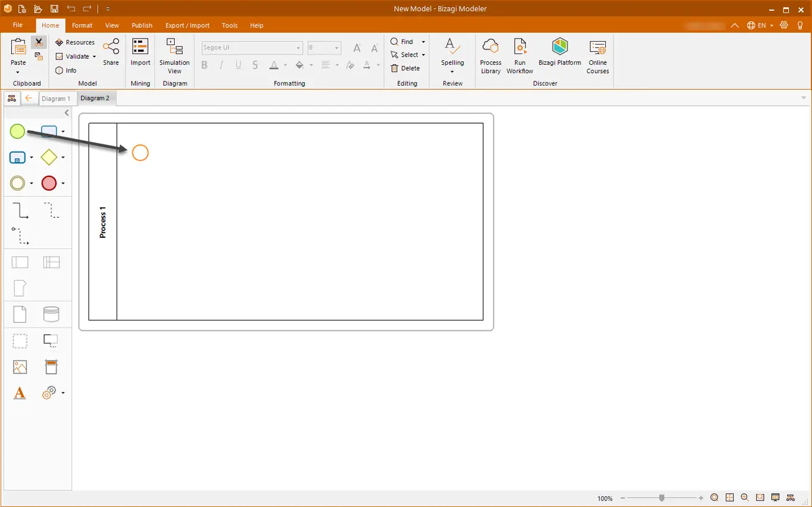
Task: Select the orange Formatted Text tool
Action: pos(20,393)
